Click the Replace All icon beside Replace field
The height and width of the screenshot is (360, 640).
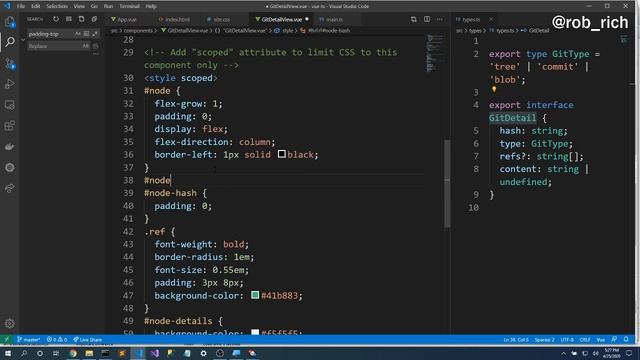tap(96, 46)
